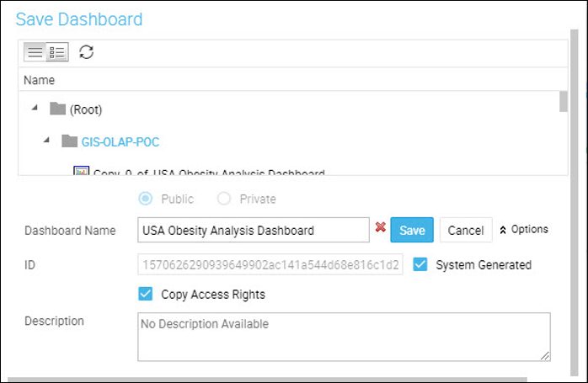Click the dashboard file icon in tree
The image size is (588, 383).
click(x=81, y=171)
